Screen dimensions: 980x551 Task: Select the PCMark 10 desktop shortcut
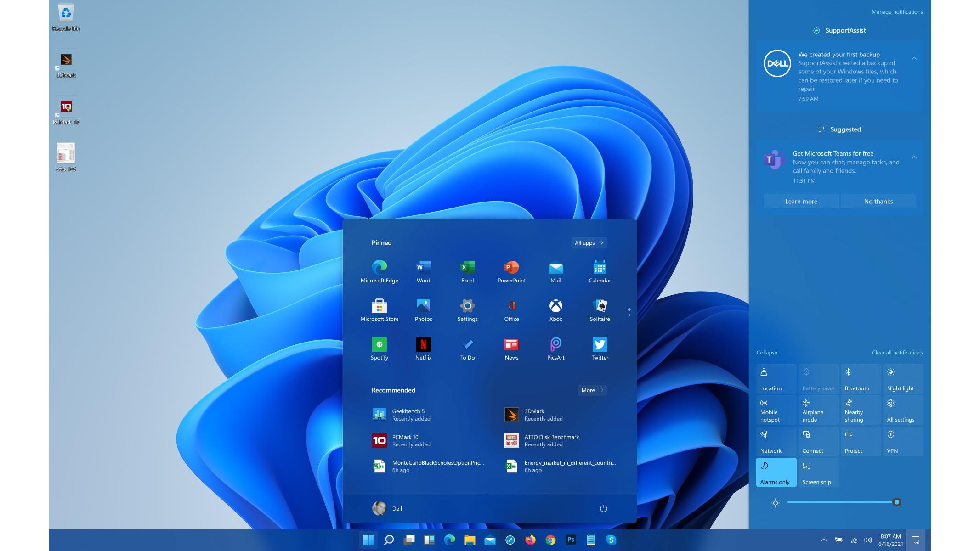coord(66,112)
